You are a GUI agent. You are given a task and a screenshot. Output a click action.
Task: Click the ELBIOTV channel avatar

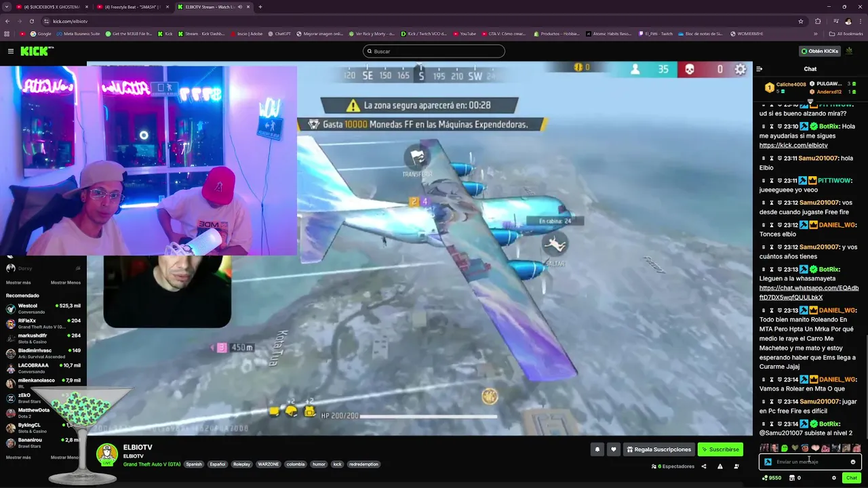107,454
